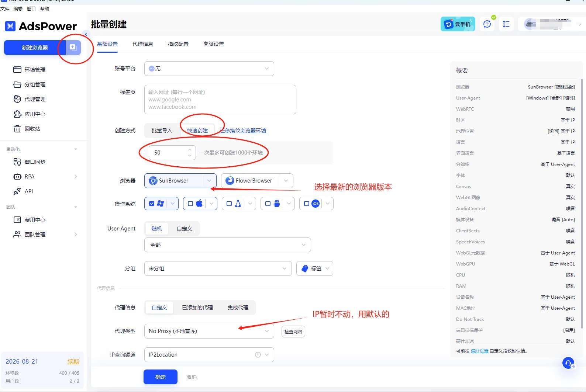Click the 标签页 URL text area

point(220,100)
